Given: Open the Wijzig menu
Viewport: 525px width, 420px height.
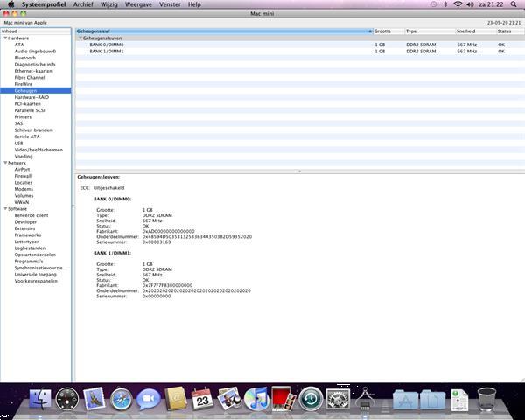Looking at the screenshot, I should point(108,4).
